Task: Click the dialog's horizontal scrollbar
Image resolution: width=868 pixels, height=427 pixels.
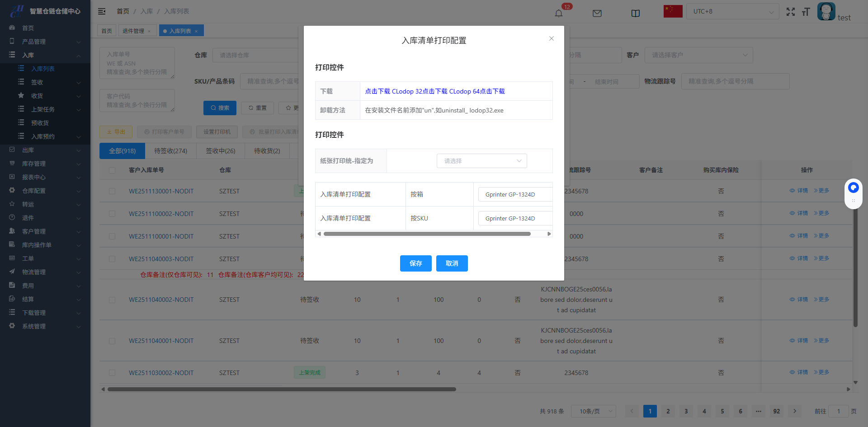Action: pos(427,234)
